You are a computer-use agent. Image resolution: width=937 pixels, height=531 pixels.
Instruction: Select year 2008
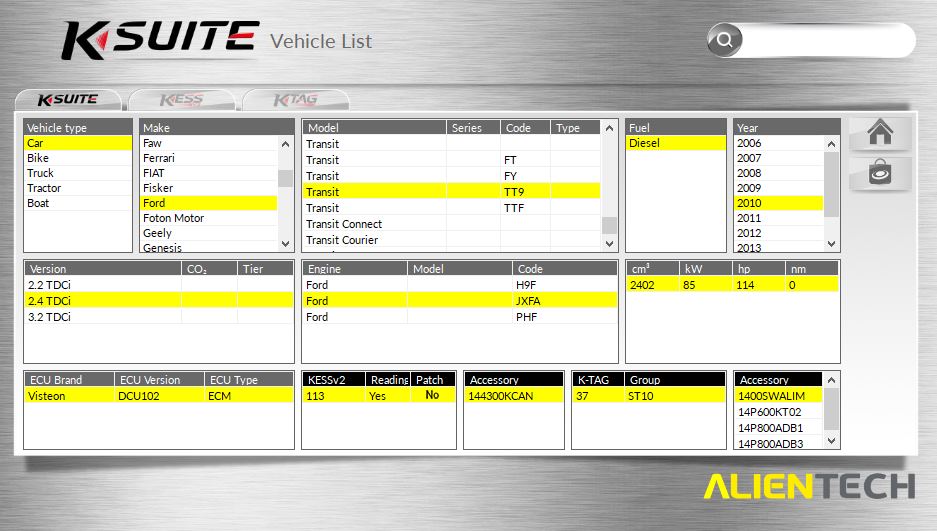coord(779,173)
